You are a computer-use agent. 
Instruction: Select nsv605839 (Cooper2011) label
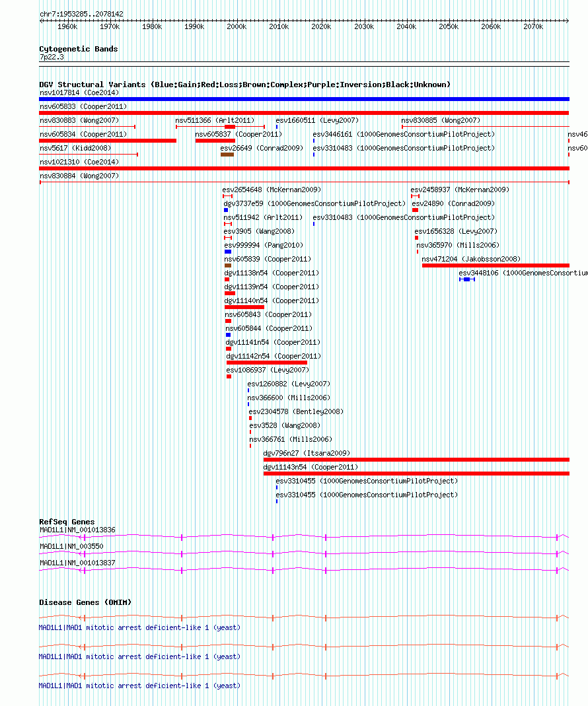pos(268,260)
